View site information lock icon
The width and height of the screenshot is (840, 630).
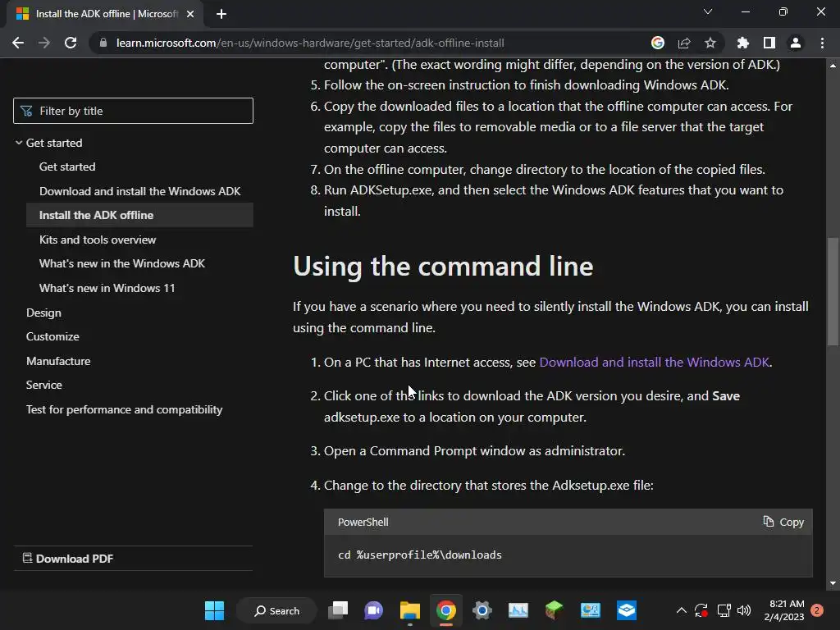(103, 43)
